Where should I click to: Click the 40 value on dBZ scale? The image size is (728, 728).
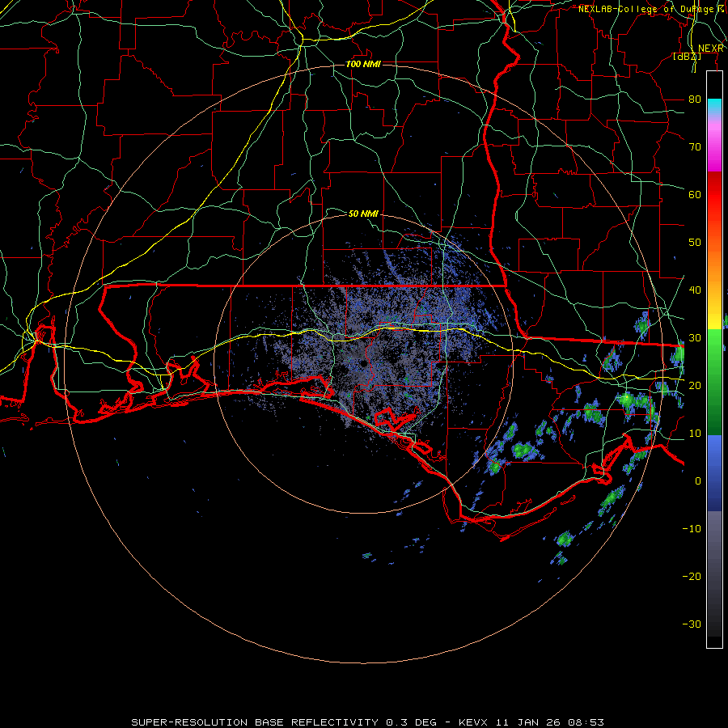click(x=695, y=290)
